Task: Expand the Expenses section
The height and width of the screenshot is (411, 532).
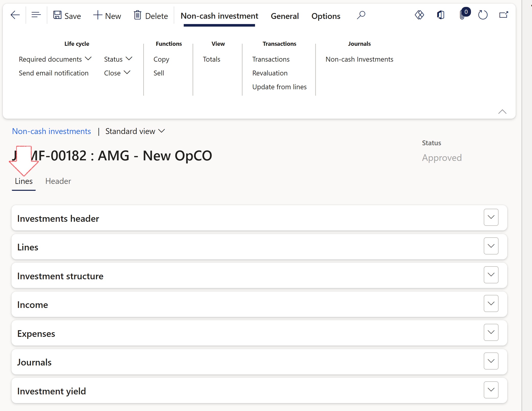Action: 491,332
